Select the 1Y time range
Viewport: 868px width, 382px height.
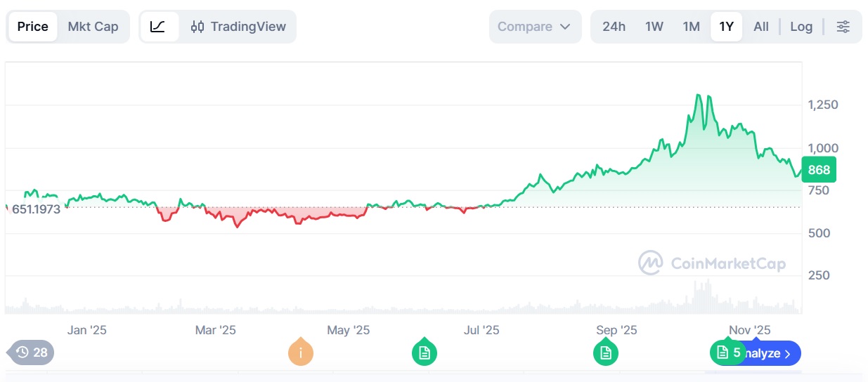point(726,27)
